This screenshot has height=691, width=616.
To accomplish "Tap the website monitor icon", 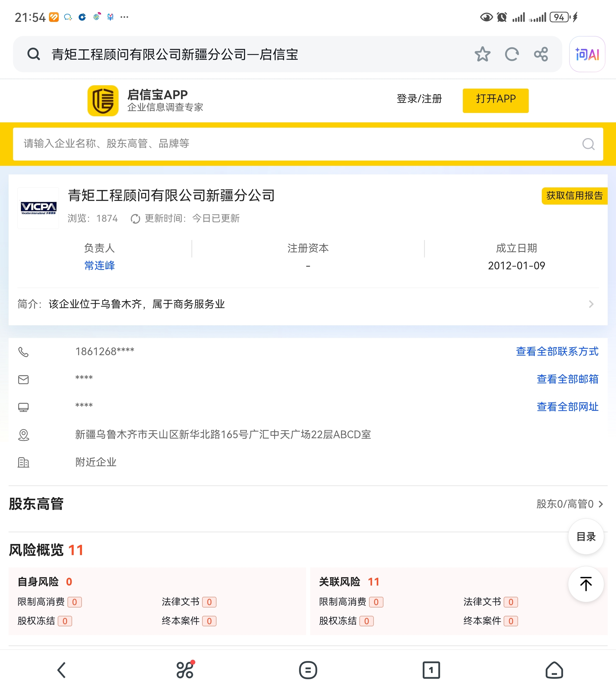I will click(23, 407).
